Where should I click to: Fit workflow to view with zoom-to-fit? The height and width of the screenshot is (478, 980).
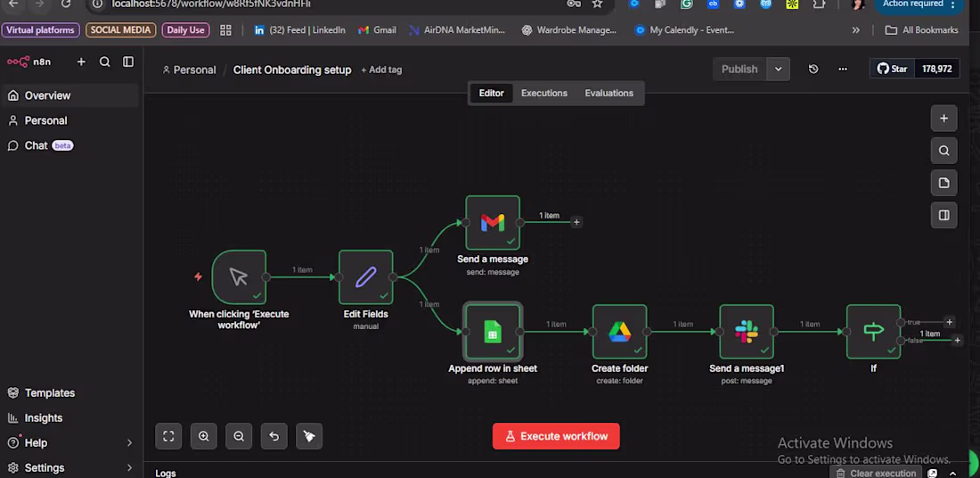[x=168, y=436]
